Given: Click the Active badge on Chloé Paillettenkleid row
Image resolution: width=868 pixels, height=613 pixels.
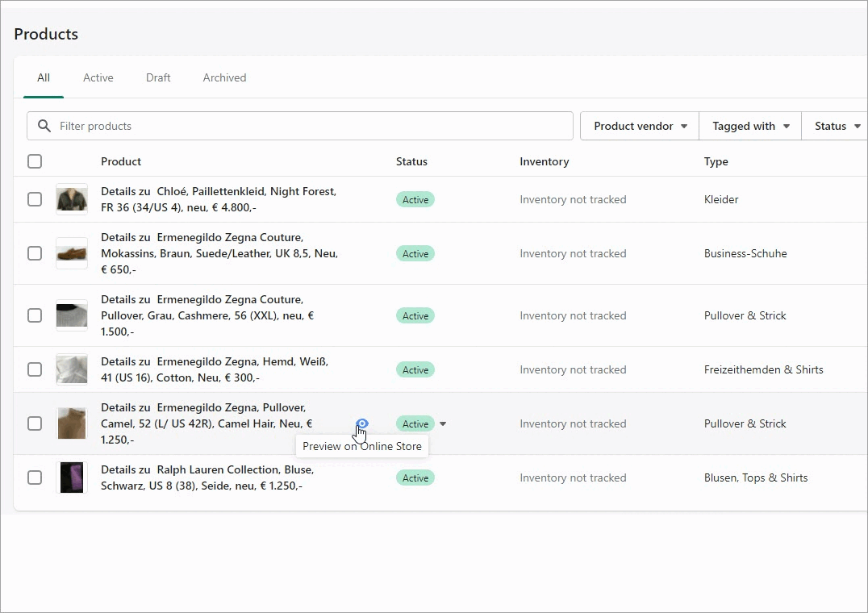Looking at the screenshot, I should point(415,200).
